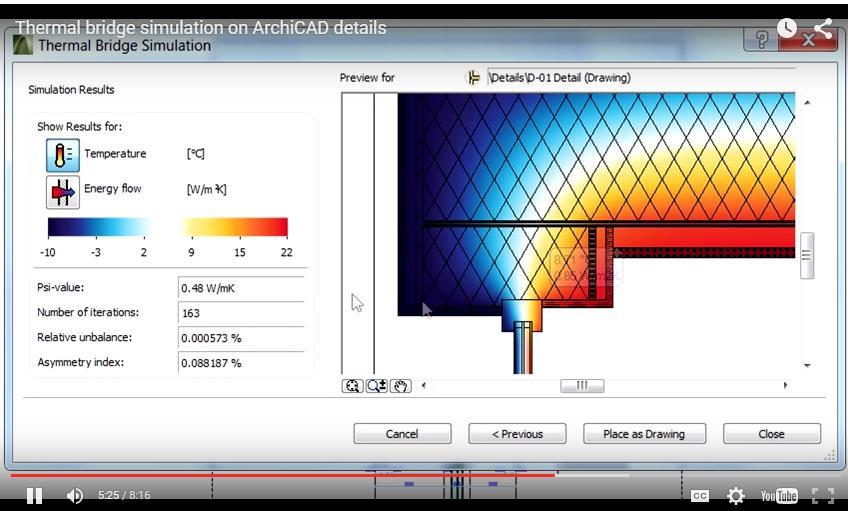Image resolution: width=848 pixels, height=511 pixels.
Task: Click the 'Temperature' label text
Action: point(115,154)
